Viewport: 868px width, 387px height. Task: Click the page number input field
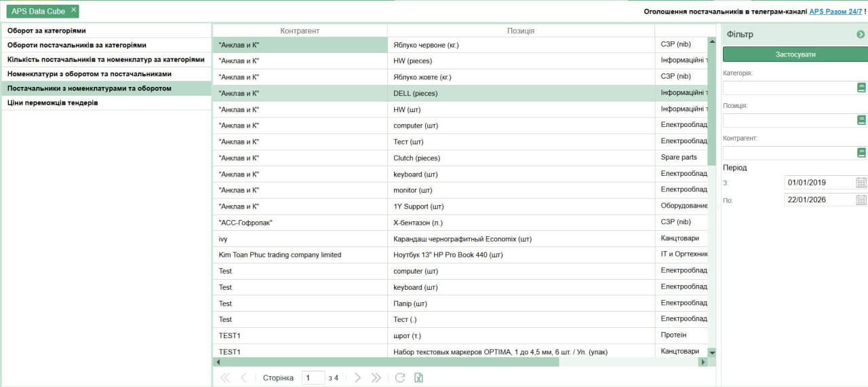point(313,378)
